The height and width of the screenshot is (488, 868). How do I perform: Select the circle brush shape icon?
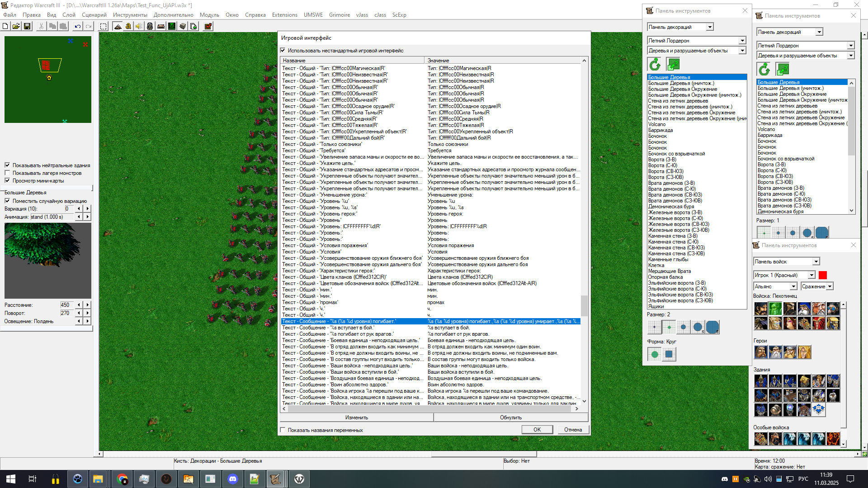pos(654,355)
